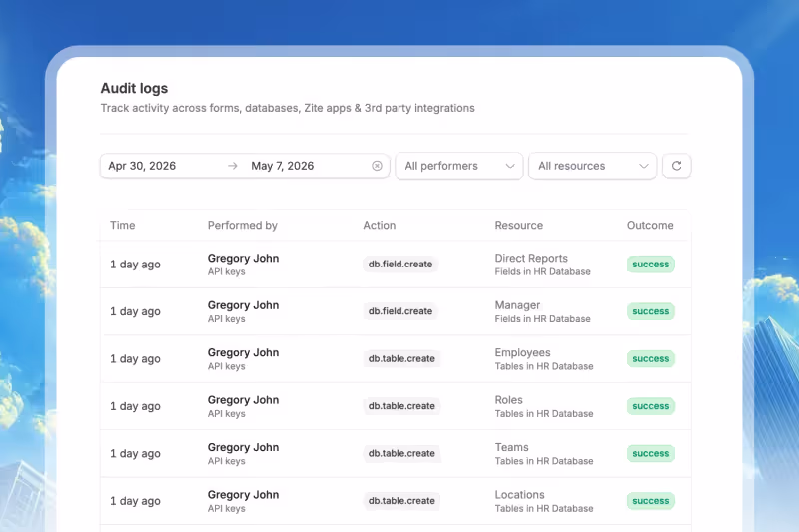
Task: Select the Locations table log row
Action: click(396, 501)
